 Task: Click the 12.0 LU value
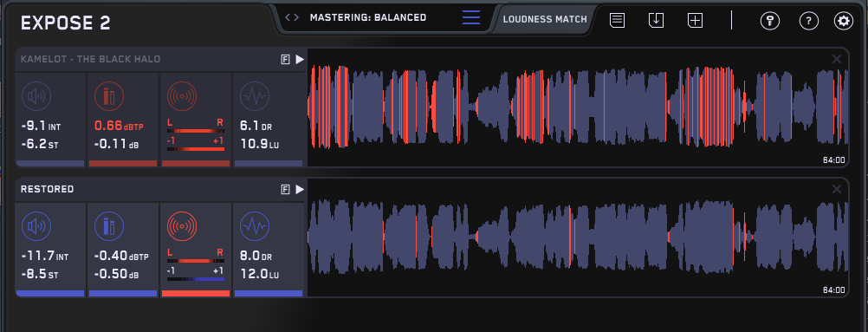(x=260, y=275)
